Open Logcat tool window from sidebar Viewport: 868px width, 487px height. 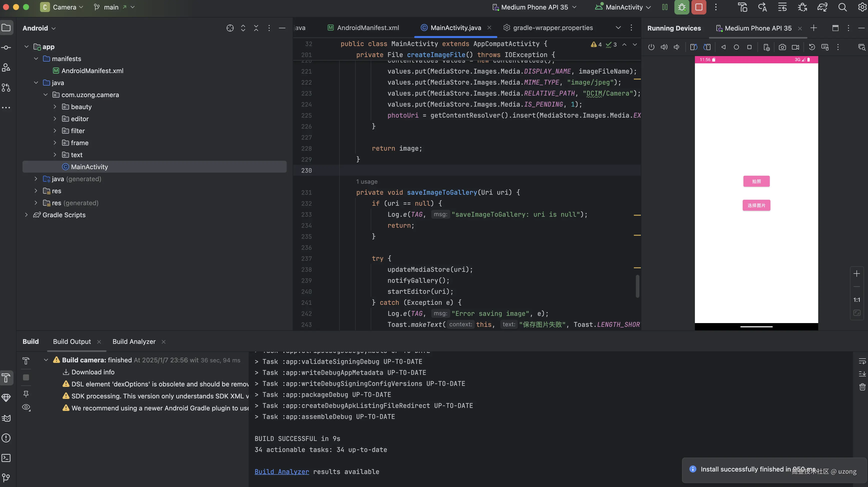[x=6, y=418]
